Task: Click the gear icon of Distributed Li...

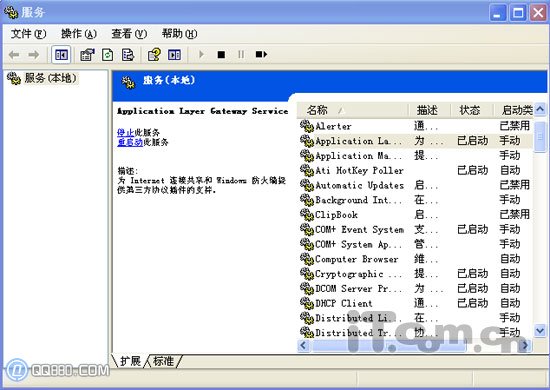Action: [307, 318]
